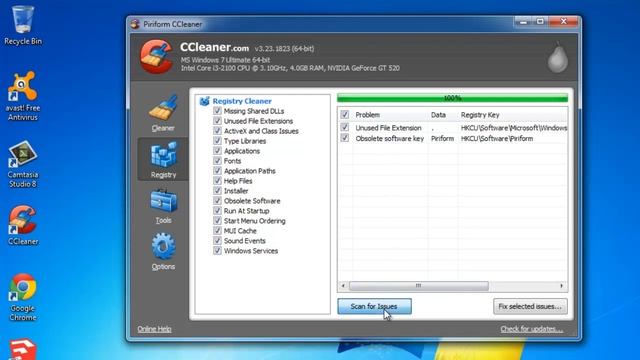Toggle the Application Paths checkbox
640x360 pixels.
pyautogui.click(x=217, y=171)
